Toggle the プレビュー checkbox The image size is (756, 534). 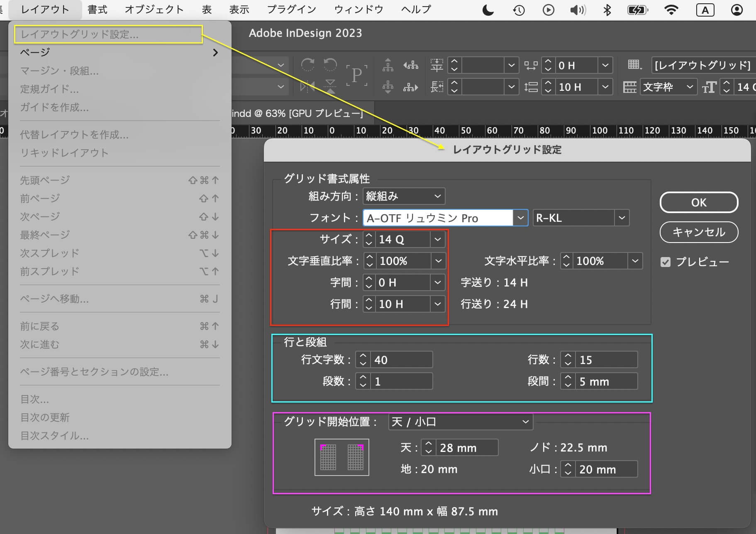pyautogui.click(x=666, y=262)
